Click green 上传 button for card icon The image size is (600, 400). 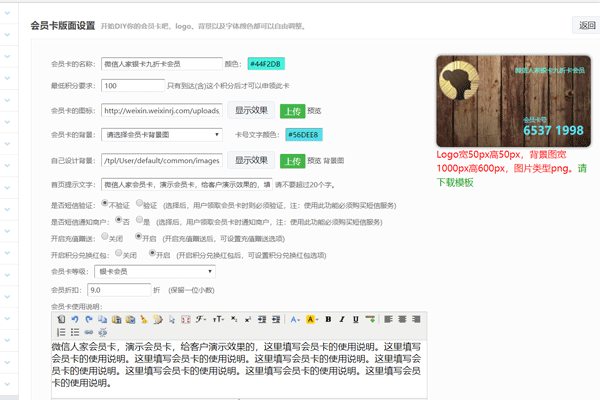(293, 111)
